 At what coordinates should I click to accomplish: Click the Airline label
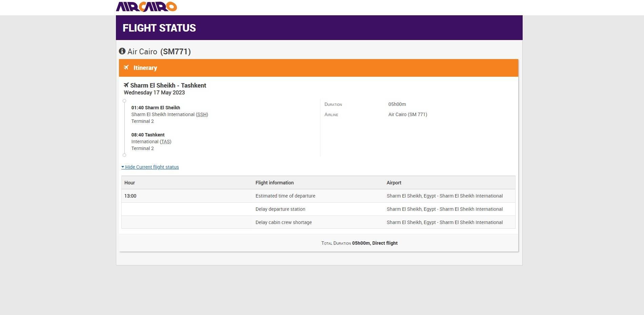(331, 115)
